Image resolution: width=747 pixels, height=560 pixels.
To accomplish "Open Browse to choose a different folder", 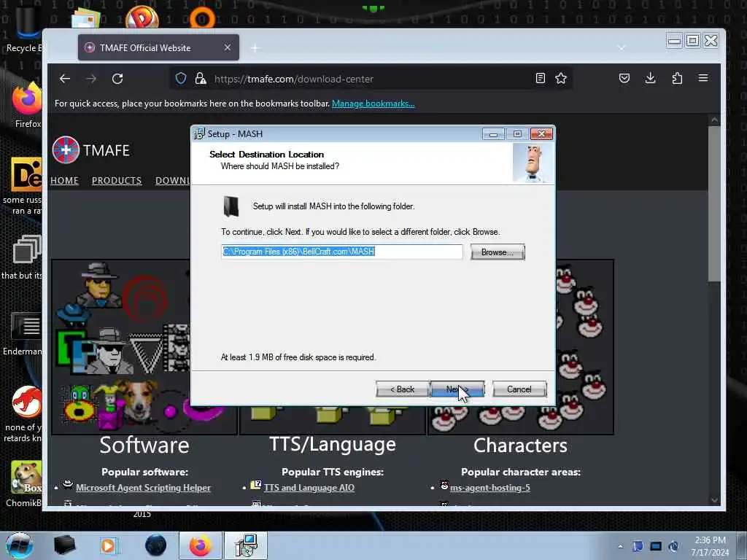I will click(498, 252).
